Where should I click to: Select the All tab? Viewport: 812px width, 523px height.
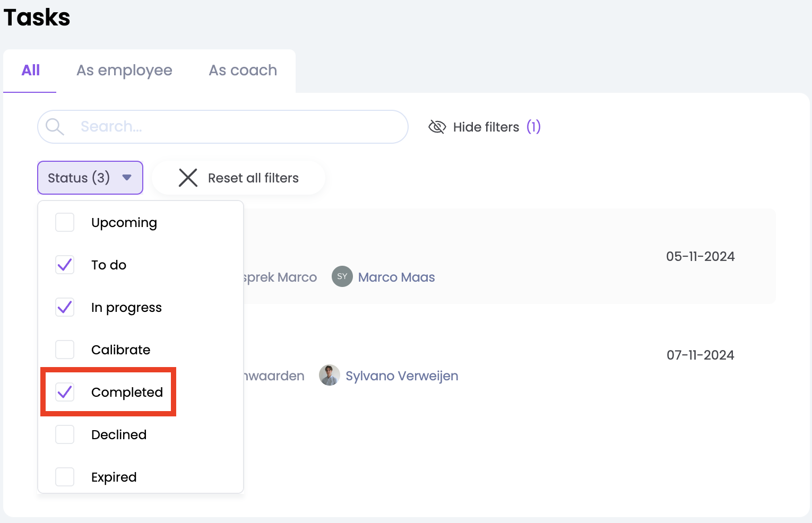click(x=31, y=71)
